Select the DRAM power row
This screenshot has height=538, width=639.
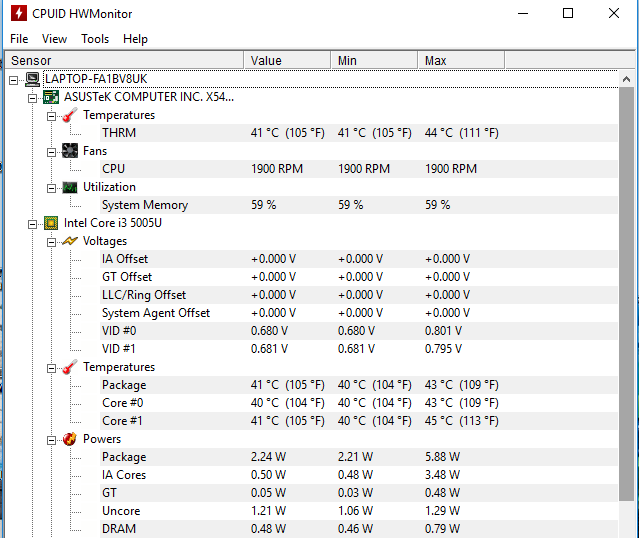click(x=359, y=529)
